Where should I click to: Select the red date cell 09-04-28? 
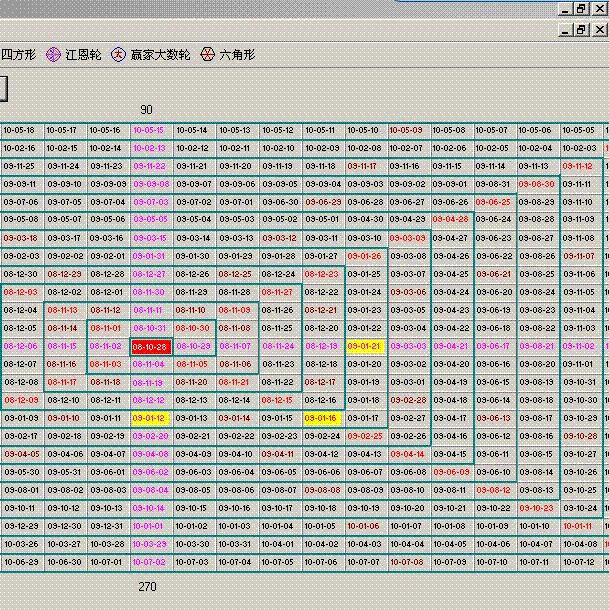[450, 220]
